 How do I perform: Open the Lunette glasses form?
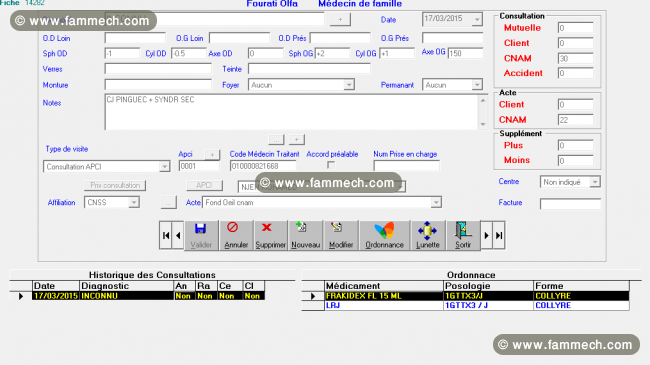click(428, 235)
